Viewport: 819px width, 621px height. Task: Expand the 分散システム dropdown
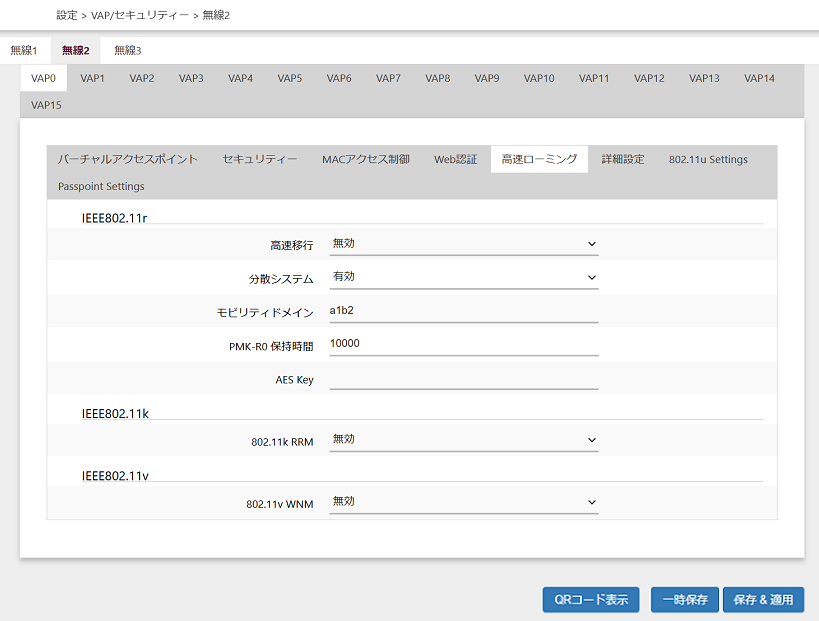[x=463, y=277]
